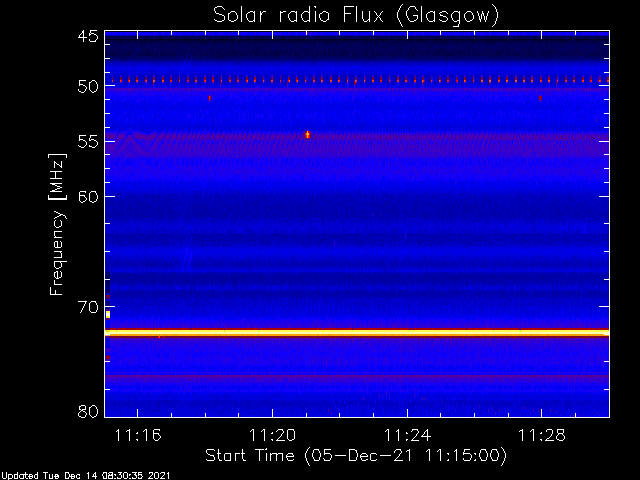Screen dimensions: 640x480
Task: Click the 45 frequency tick label
Action: pyautogui.click(x=88, y=36)
